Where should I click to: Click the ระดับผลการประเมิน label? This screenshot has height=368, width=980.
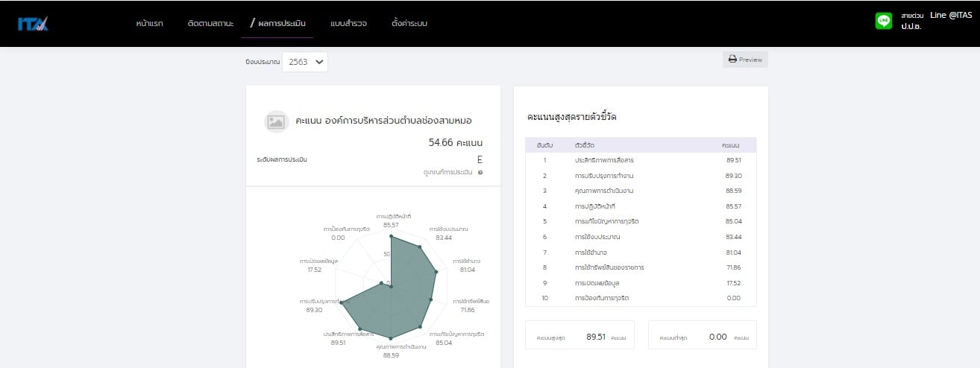[x=282, y=159]
